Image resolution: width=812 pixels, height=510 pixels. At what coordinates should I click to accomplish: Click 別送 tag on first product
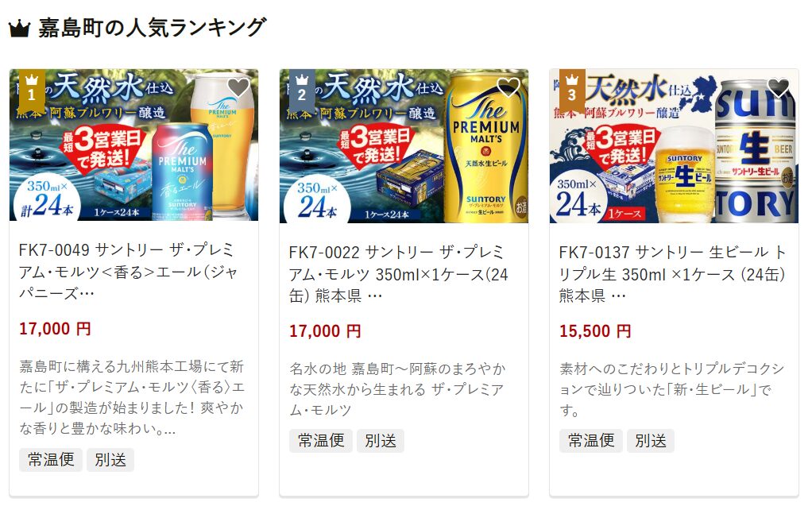(x=110, y=460)
